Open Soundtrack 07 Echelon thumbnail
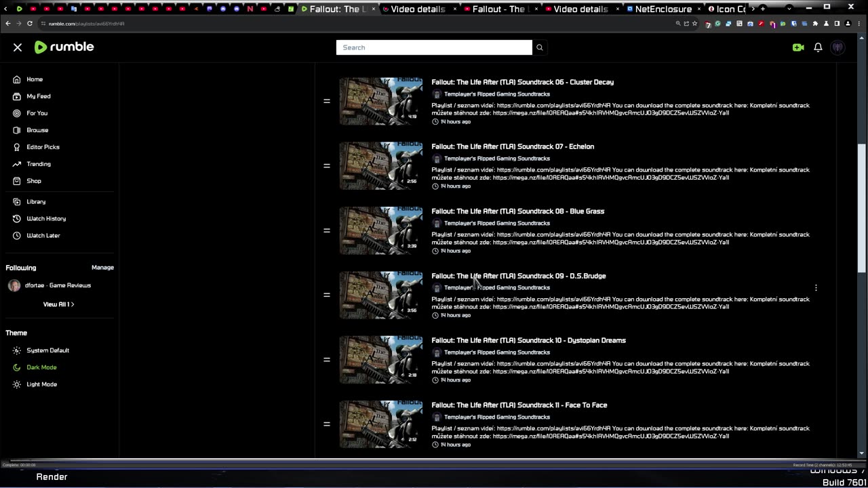The image size is (868, 488). (380, 166)
